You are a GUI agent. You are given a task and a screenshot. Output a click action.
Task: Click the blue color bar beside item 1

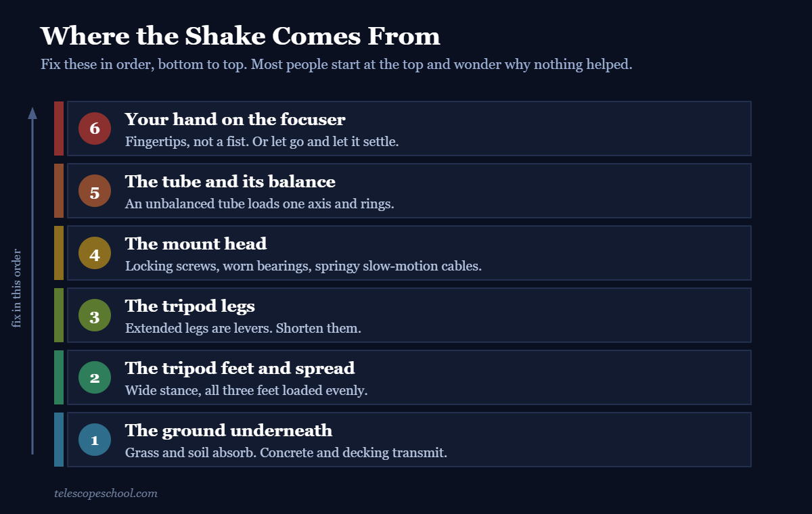(x=59, y=440)
